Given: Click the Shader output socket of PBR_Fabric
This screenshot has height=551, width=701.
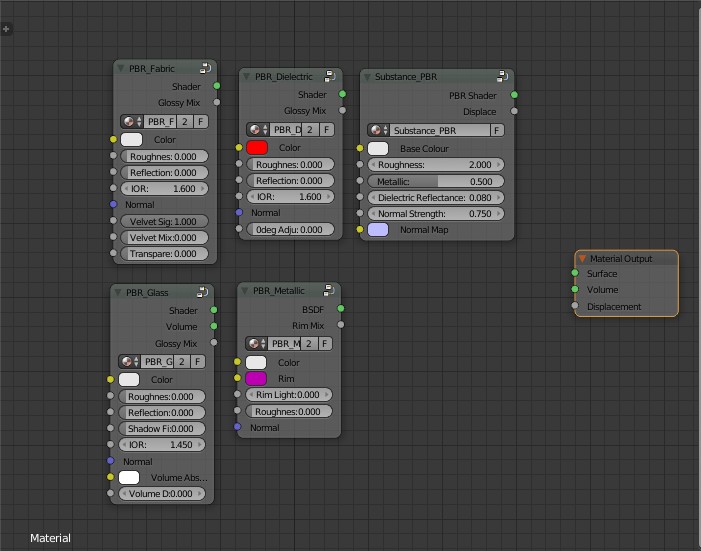Looking at the screenshot, I should 217,86.
